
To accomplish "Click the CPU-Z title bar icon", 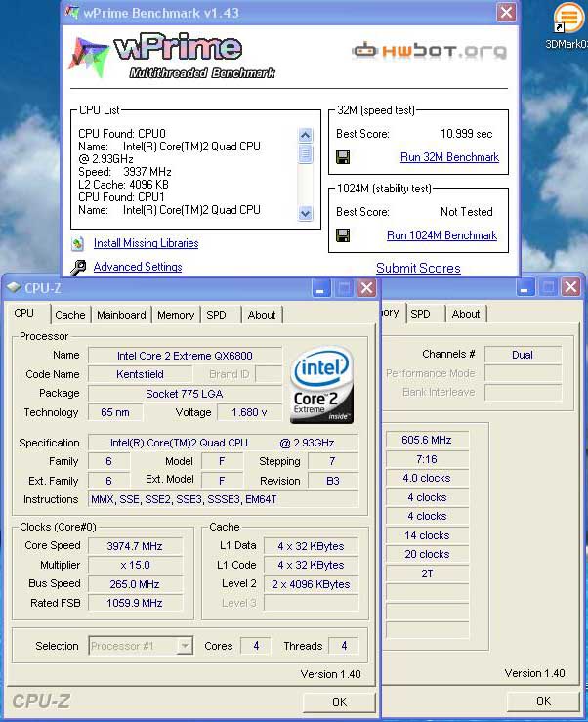I will coord(14,288).
